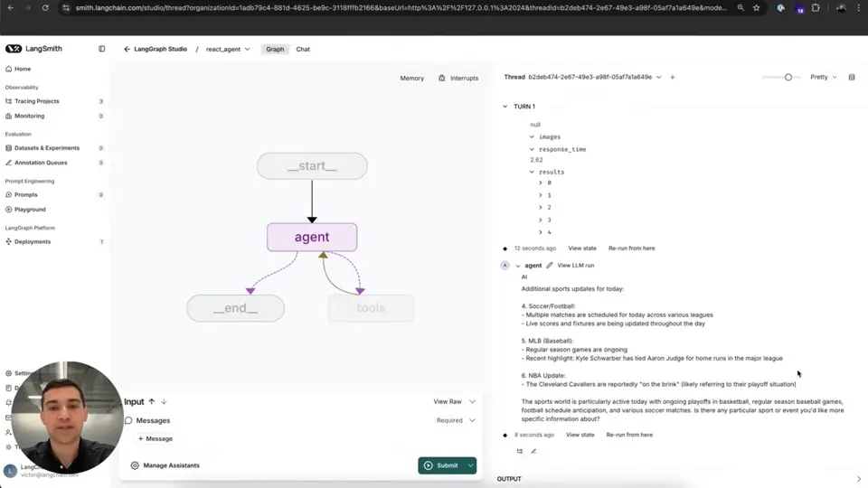Screen dimensions: 868x488
Task: Switch to the Chat tab
Action: pyautogui.click(x=303, y=49)
